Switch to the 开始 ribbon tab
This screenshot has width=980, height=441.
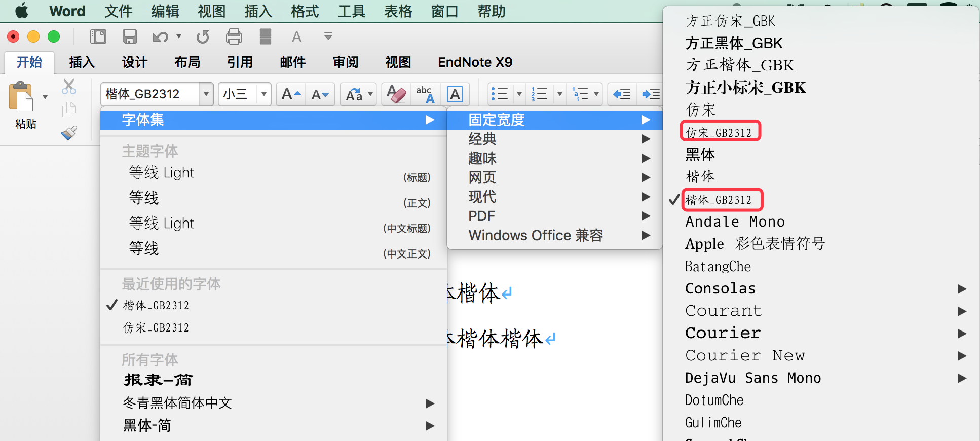29,62
